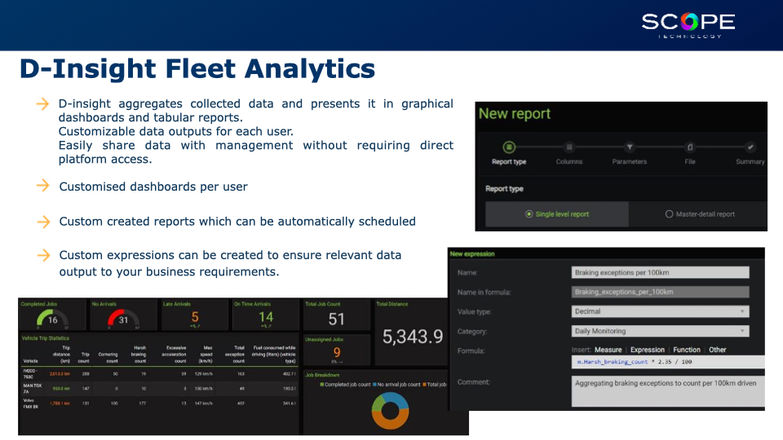Toggle Completed job count legend swatch
Screen dimensions: 783x440
[x=322, y=385]
